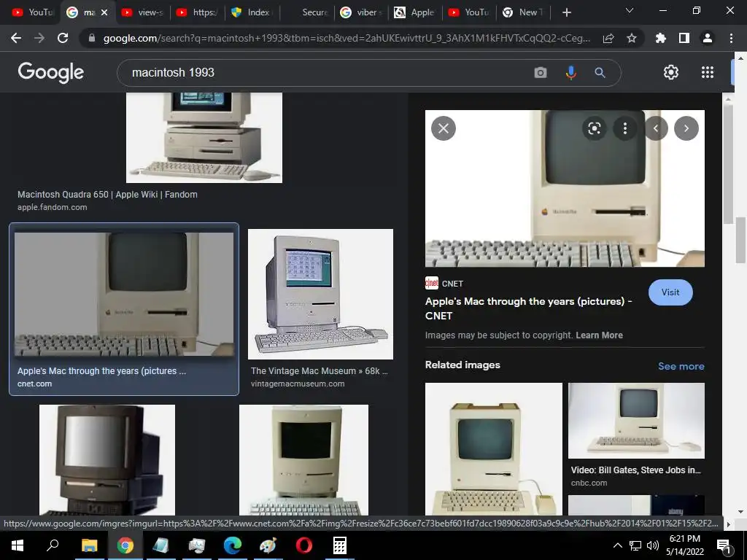Open Bill Gates Steve Jobs video thumbnail
Viewport: 747px width, 560px height.
click(x=636, y=421)
